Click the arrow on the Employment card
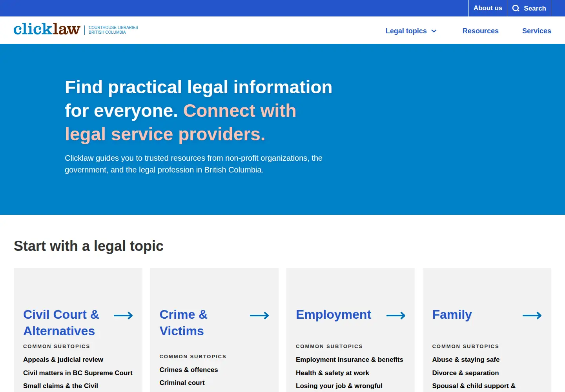Screen dimensions: 565x392 coord(396,316)
